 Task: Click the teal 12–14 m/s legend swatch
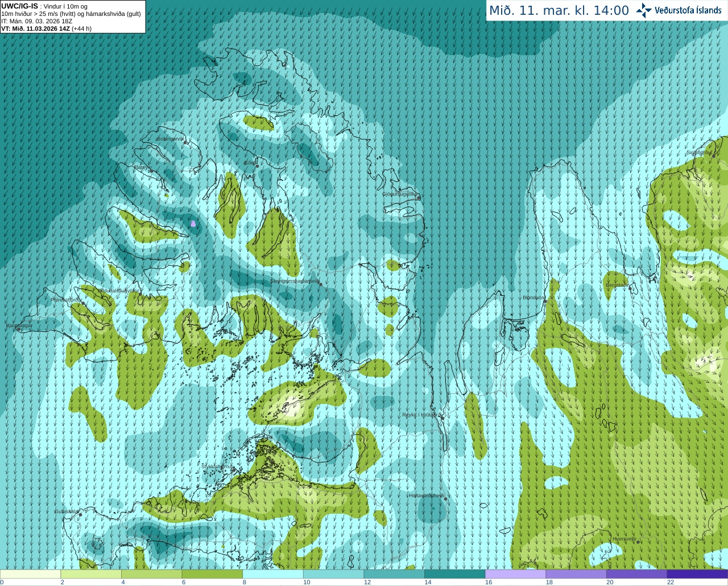(x=394, y=574)
